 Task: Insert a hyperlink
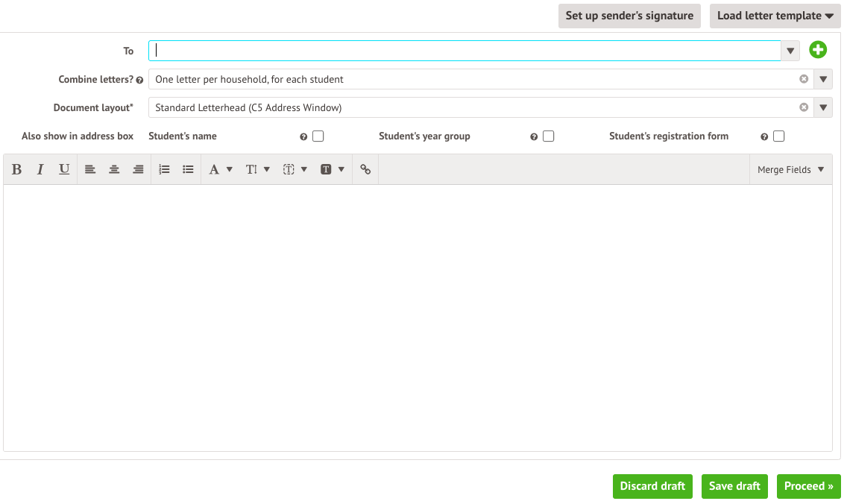click(x=365, y=170)
